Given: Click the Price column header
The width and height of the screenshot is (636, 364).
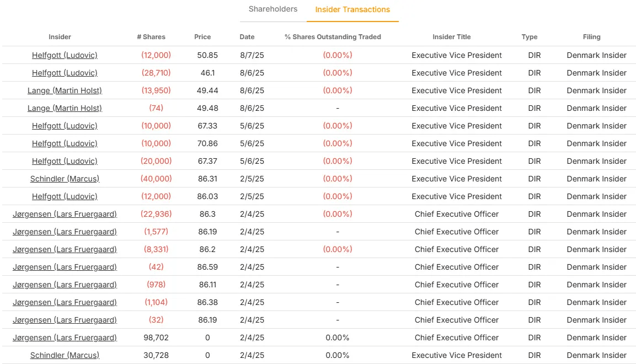Looking at the screenshot, I should pos(202,37).
